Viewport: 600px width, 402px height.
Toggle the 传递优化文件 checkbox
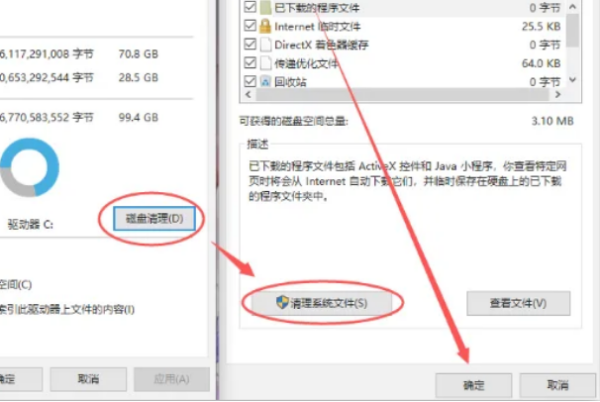tap(250, 62)
